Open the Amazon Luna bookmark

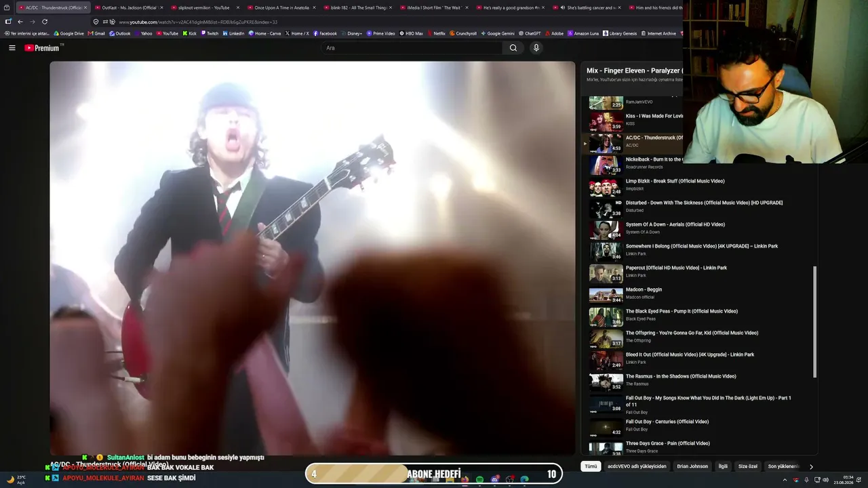coord(583,33)
